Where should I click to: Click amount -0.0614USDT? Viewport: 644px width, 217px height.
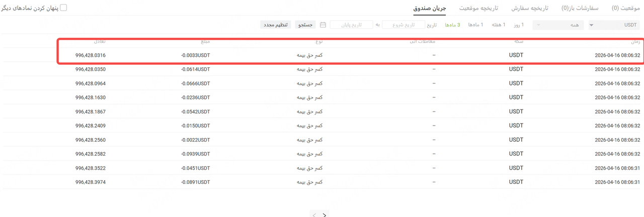point(196,69)
